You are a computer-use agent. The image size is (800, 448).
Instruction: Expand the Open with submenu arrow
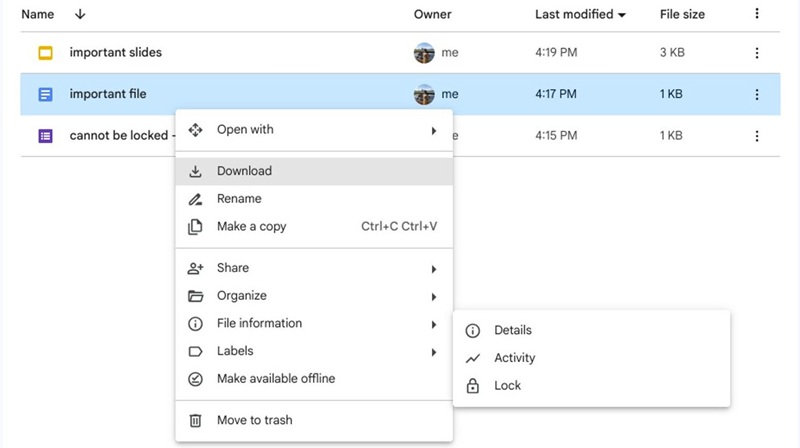[x=434, y=131]
